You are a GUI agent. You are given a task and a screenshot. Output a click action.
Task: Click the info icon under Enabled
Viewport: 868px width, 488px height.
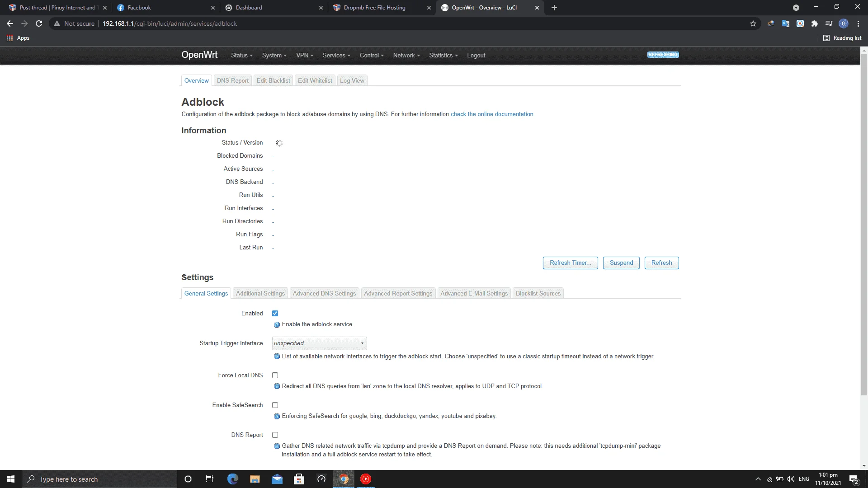click(277, 324)
